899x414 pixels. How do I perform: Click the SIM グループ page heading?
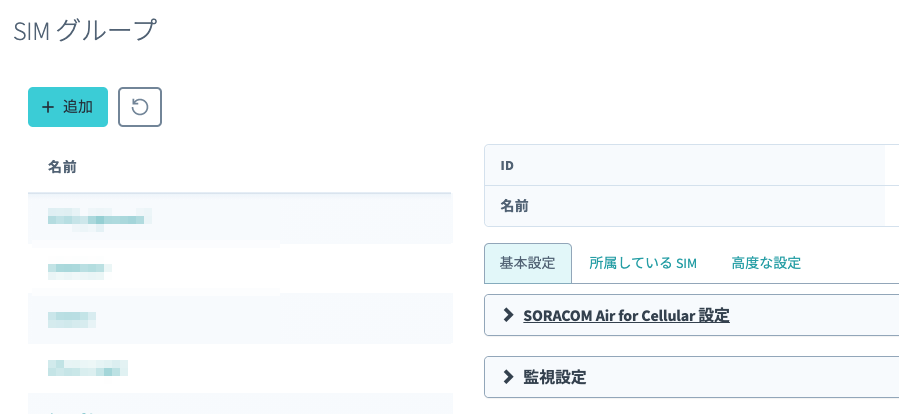pyautogui.click(x=85, y=30)
